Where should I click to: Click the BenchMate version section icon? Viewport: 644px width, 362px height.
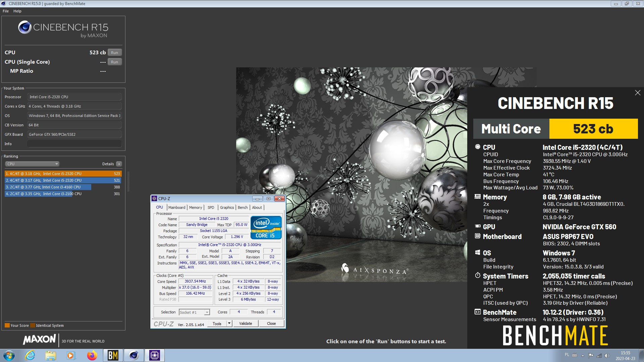(478, 312)
